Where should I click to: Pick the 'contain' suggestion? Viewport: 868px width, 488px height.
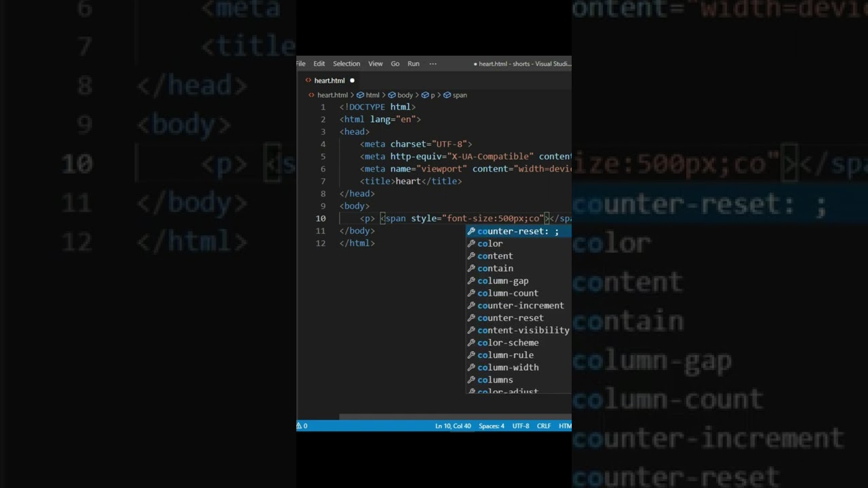pyautogui.click(x=519, y=268)
